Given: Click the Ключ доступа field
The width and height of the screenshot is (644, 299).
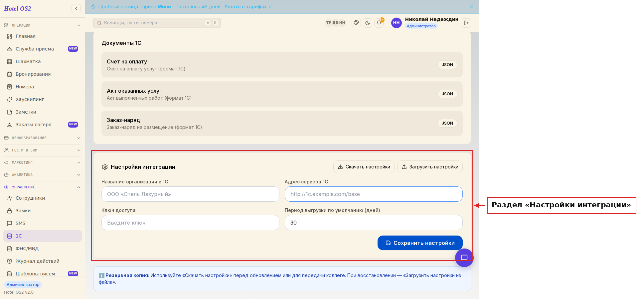Looking at the screenshot, I should point(190,223).
